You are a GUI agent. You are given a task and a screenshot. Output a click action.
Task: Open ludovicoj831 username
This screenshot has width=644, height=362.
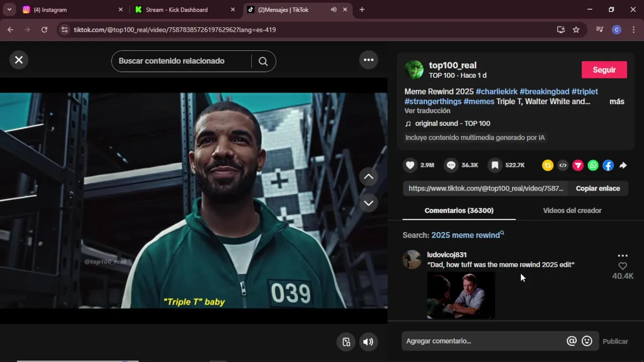click(x=447, y=255)
